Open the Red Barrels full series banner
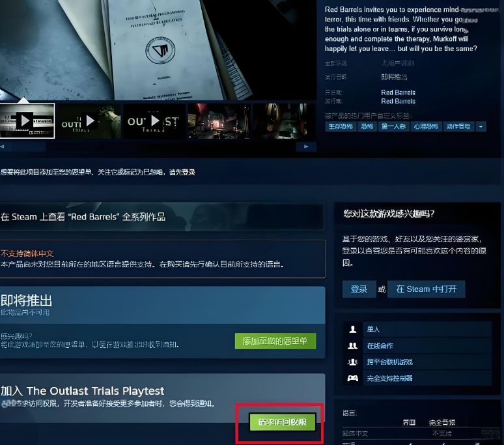Screen dimensions: 504x445 pyautogui.click(x=161, y=216)
